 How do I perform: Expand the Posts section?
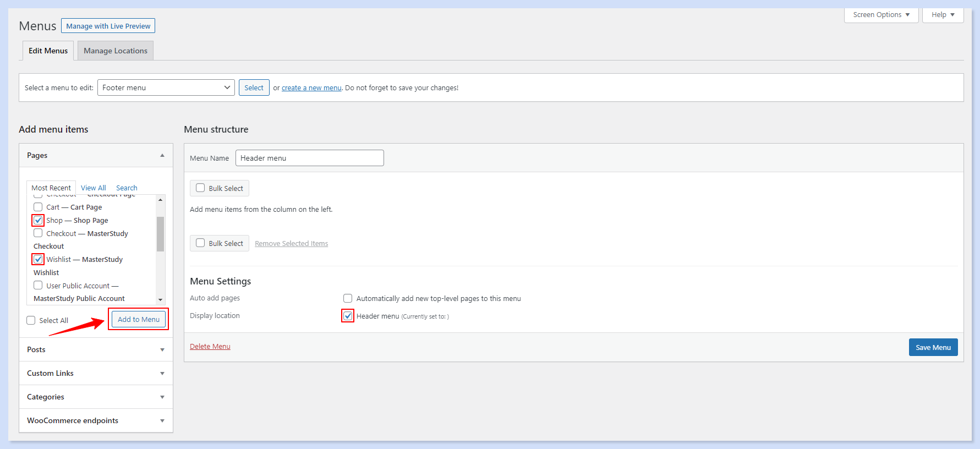pos(162,350)
